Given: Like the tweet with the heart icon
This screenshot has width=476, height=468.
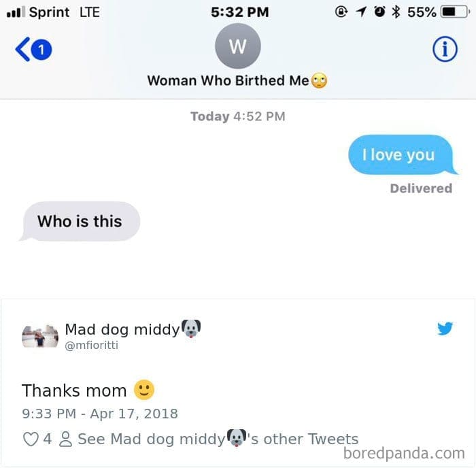Looking at the screenshot, I should click(x=31, y=439).
